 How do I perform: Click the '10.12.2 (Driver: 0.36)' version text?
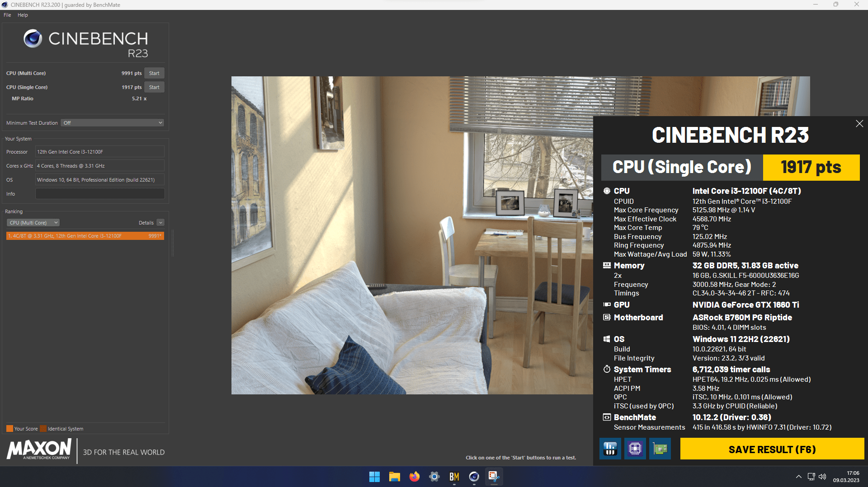point(732,417)
